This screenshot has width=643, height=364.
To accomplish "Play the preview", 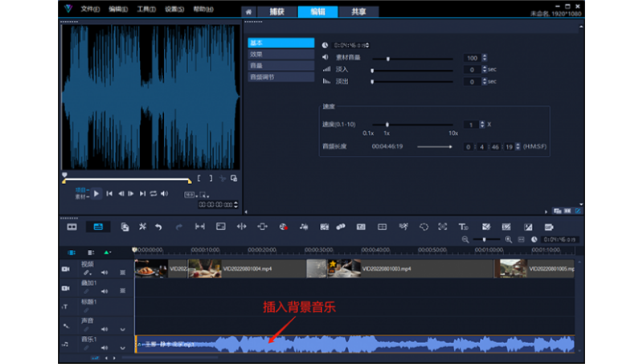I will click(96, 194).
